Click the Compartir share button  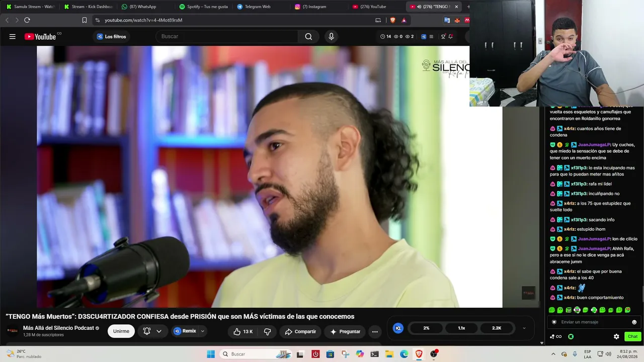point(300,331)
